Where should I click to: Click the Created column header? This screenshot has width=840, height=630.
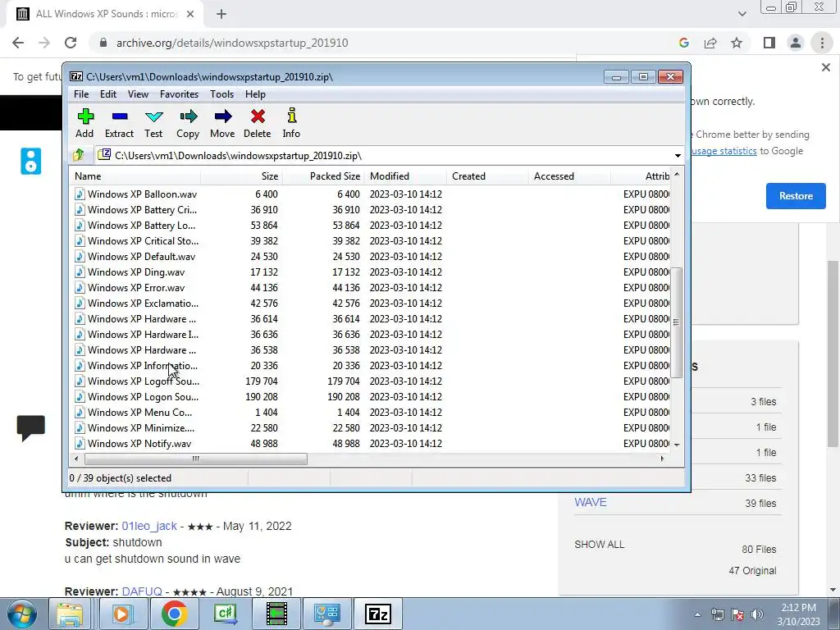(487, 176)
